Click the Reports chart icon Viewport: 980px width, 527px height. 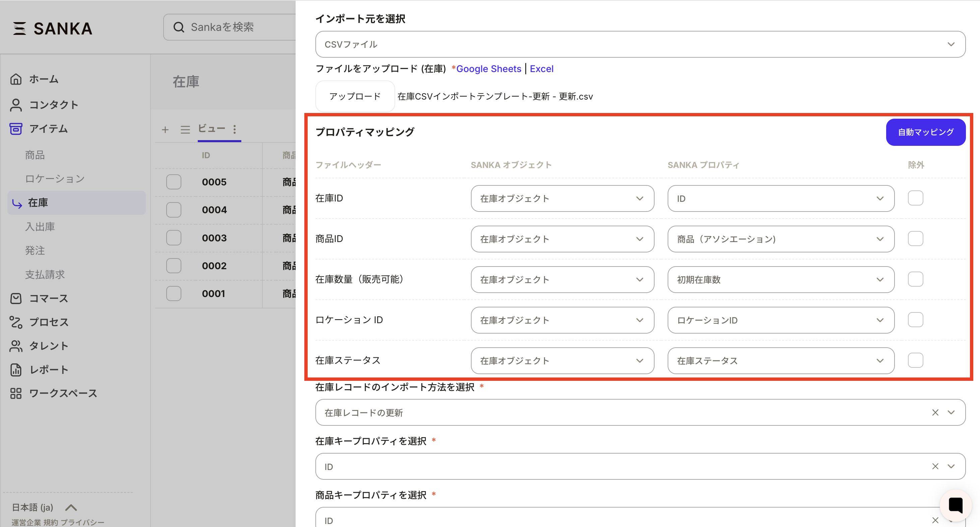click(16, 369)
